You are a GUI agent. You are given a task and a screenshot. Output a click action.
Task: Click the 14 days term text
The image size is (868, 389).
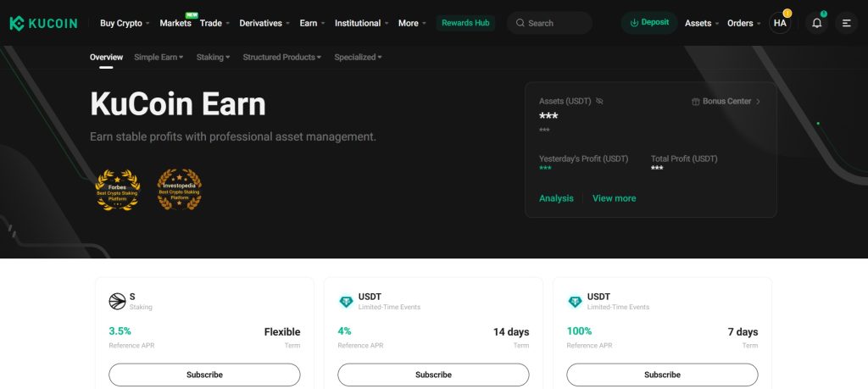511,332
